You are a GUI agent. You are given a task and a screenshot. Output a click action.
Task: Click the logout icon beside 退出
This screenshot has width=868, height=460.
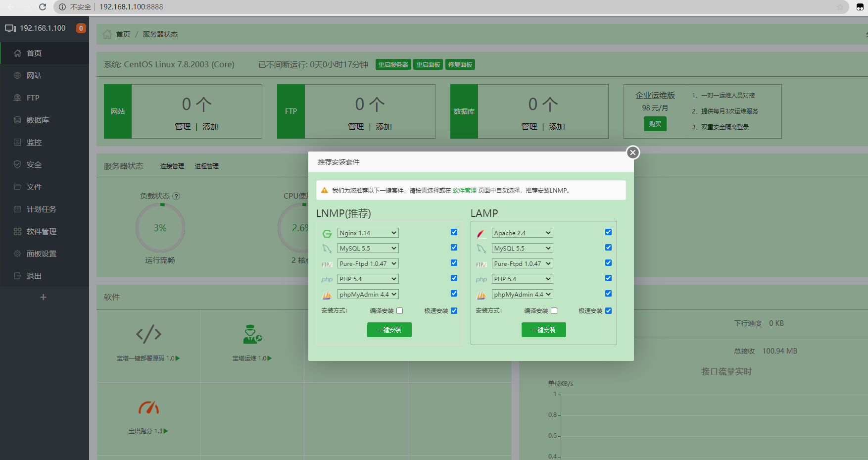[17, 276]
